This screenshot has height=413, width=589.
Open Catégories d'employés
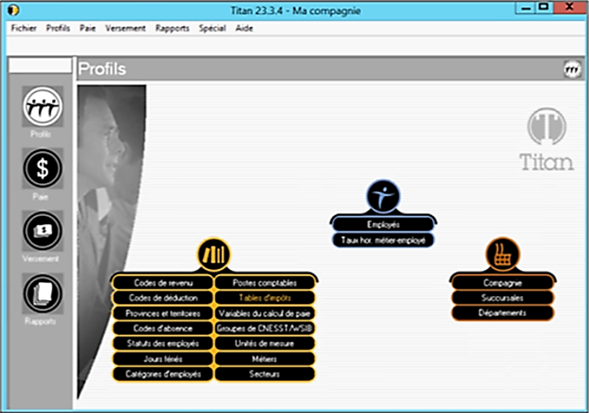163,374
